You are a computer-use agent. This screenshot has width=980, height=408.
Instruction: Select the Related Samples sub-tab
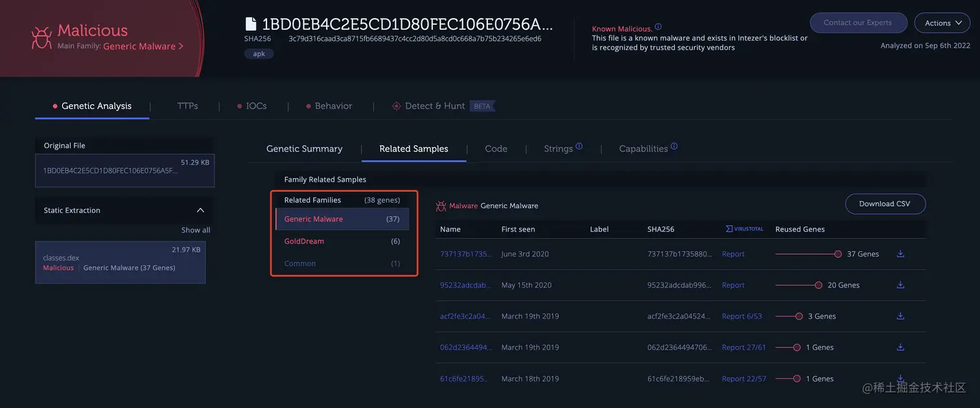(414, 149)
